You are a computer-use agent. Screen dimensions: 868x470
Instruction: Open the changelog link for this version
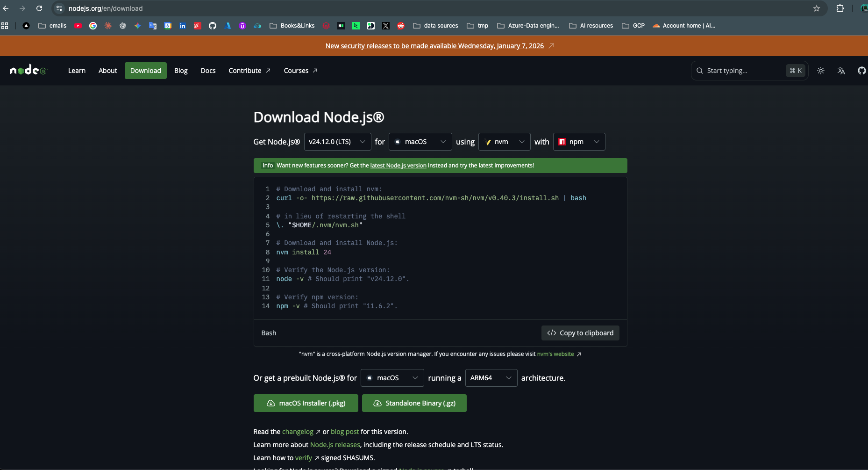pyautogui.click(x=298, y=431)
